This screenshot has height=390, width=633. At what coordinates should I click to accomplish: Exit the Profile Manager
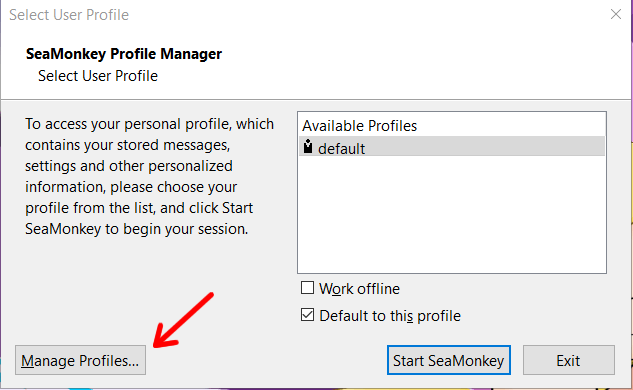pos(569,360)
